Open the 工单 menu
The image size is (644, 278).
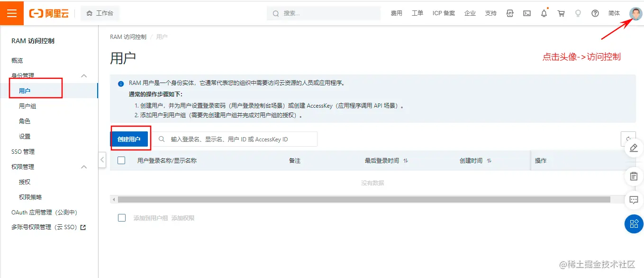[x=417, y=13]
